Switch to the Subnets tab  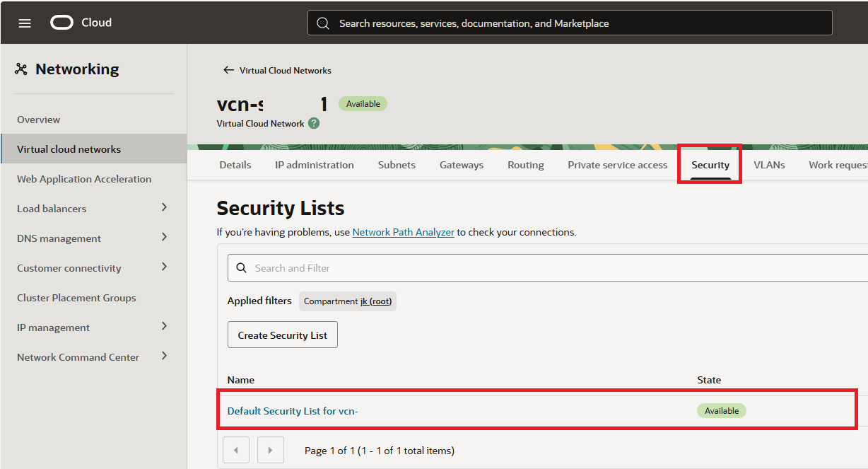pos(397,165)
